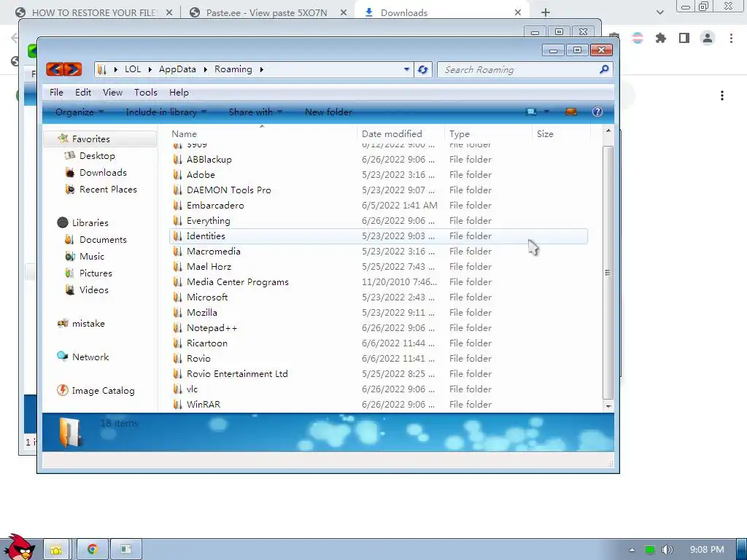Go forward with the right navigation arrow
The image size is (747, 560).
click(x=73, y=69)
